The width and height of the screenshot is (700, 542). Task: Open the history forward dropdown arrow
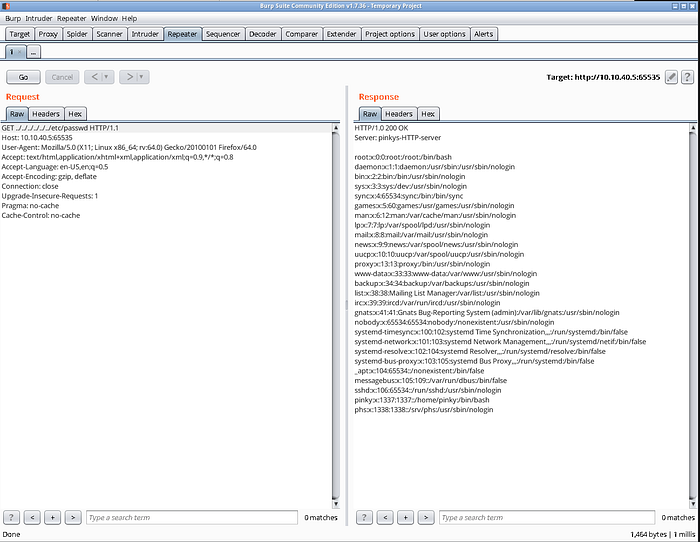click(142, 77)
